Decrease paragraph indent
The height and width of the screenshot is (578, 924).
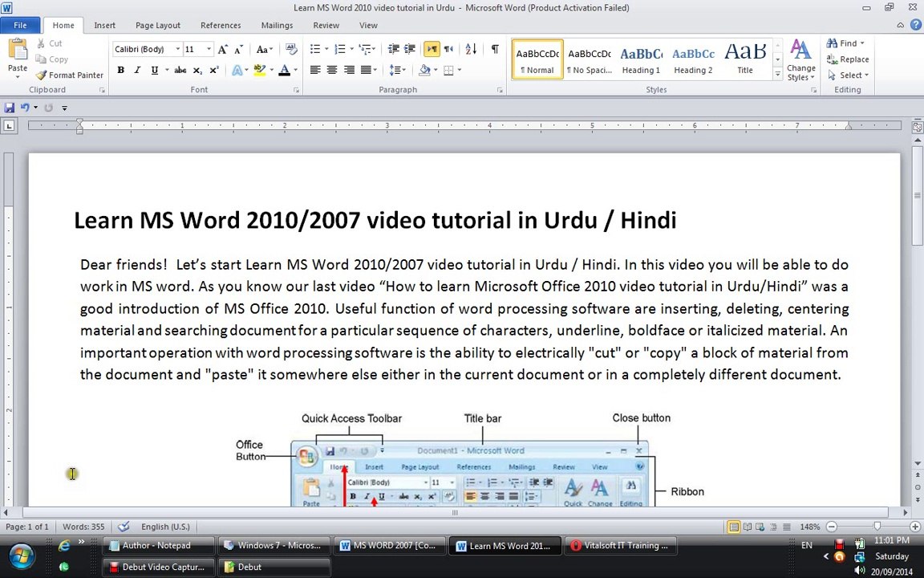click(393, 49)
